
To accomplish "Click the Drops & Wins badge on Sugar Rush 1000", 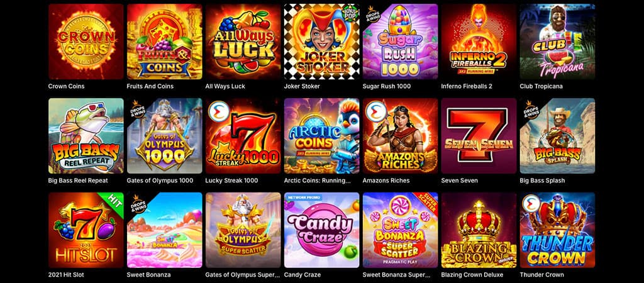I will pos(373,14).
